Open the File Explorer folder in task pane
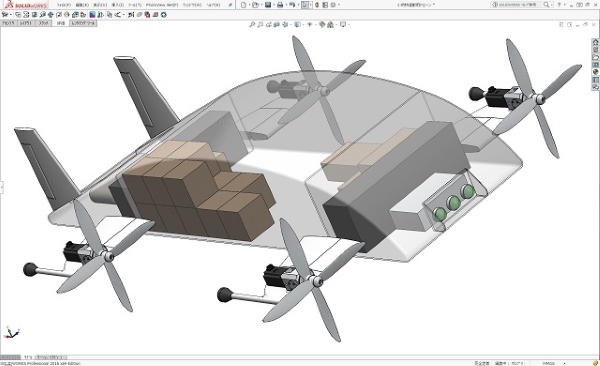 coord(595,57)
